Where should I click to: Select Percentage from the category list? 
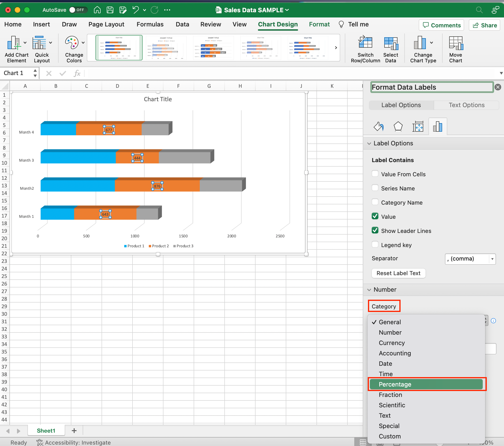pos(426,384)
